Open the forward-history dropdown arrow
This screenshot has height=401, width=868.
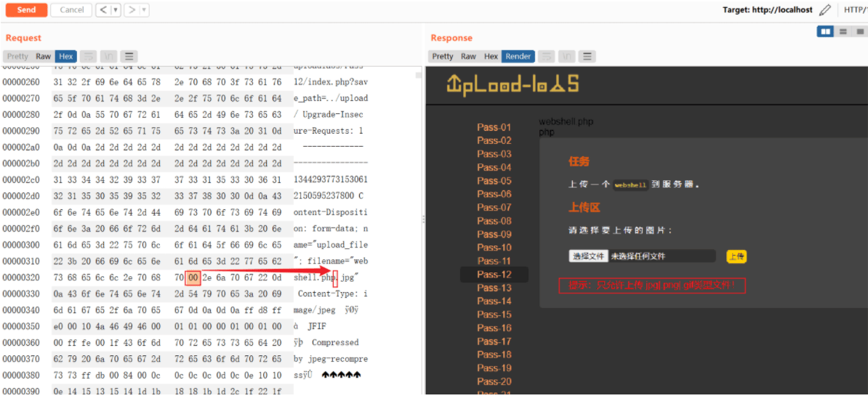point(144,9)
